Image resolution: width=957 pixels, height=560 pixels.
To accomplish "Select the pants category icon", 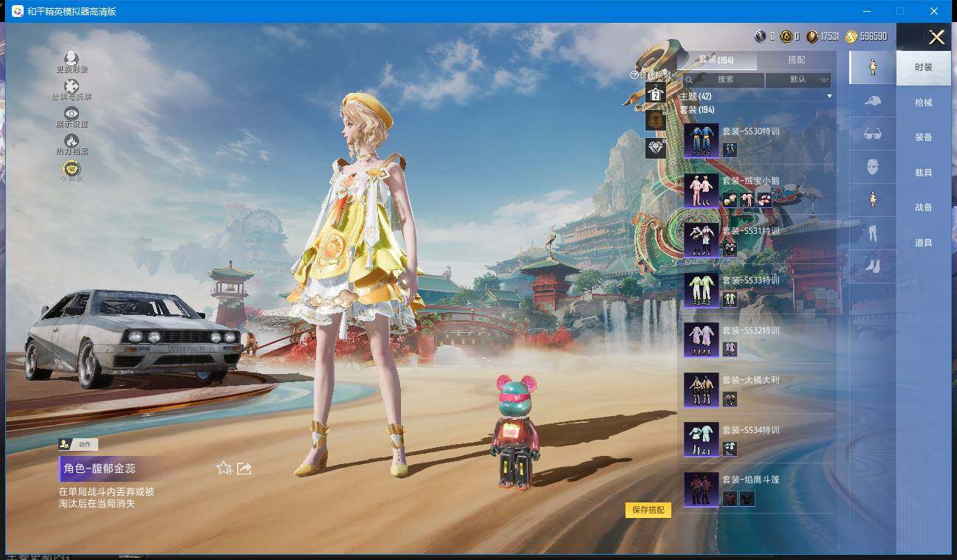I will pyautogui.click(x=872, y=233).
